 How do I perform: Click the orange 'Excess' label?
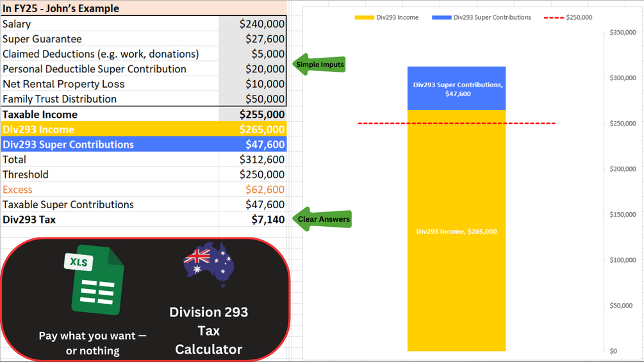point(17,189)
